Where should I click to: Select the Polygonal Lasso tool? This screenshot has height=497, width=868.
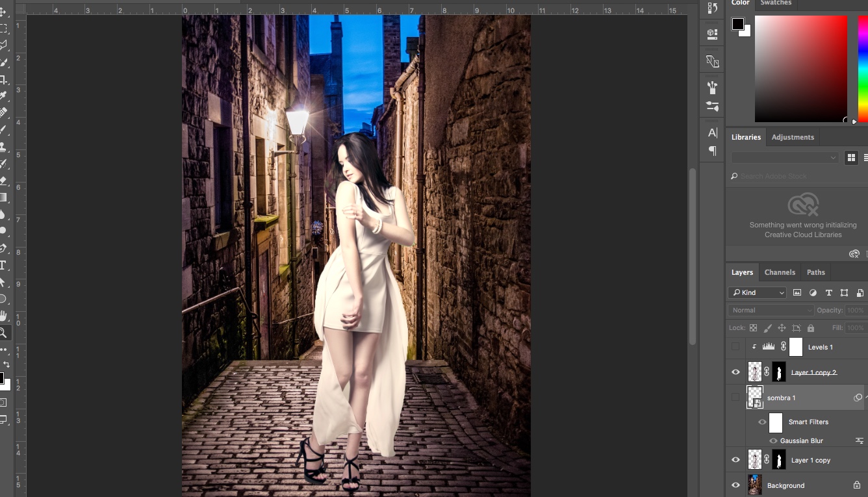click(x=3, y=46)
